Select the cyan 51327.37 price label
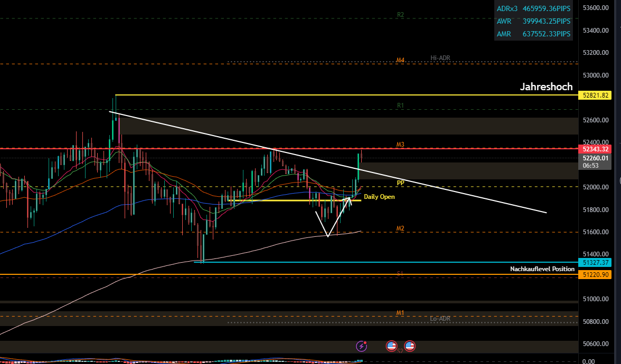Screen dimensions: 621x364 pyautogui.click(x=595, y=262)
